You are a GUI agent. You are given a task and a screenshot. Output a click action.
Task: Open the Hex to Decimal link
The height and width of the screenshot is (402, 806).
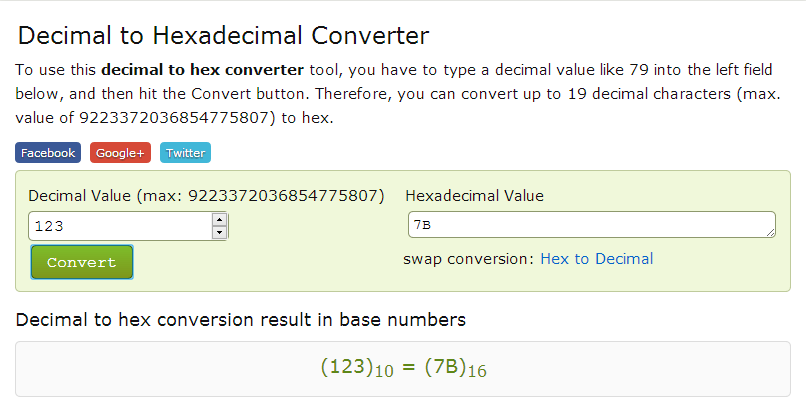click(596, 259)
